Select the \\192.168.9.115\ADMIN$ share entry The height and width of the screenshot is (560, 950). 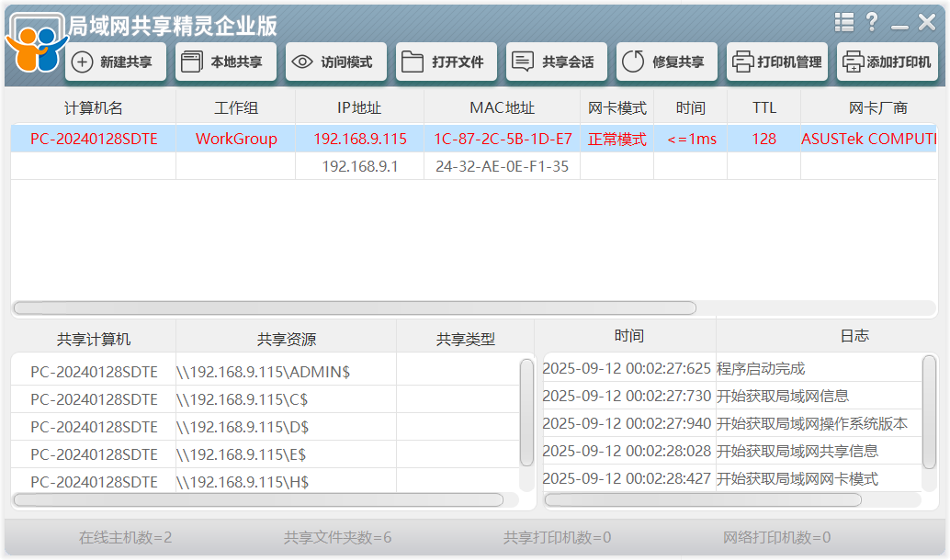(x=263, y=372)
